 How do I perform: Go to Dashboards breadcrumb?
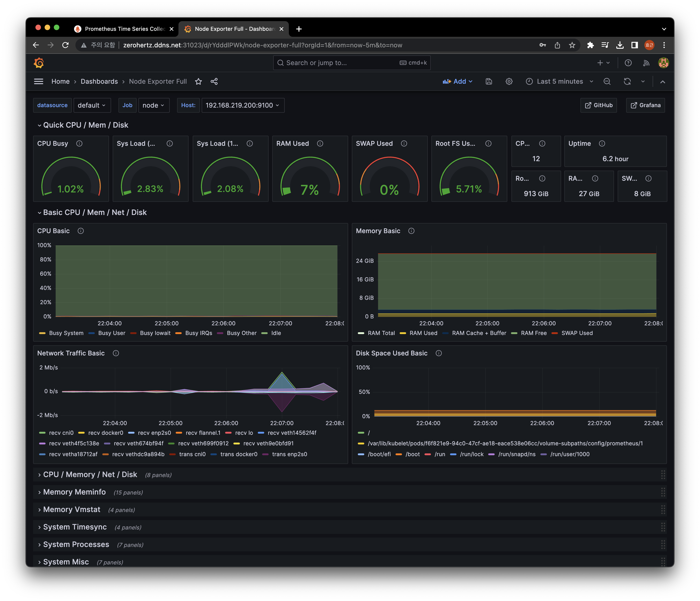point(99,81)
